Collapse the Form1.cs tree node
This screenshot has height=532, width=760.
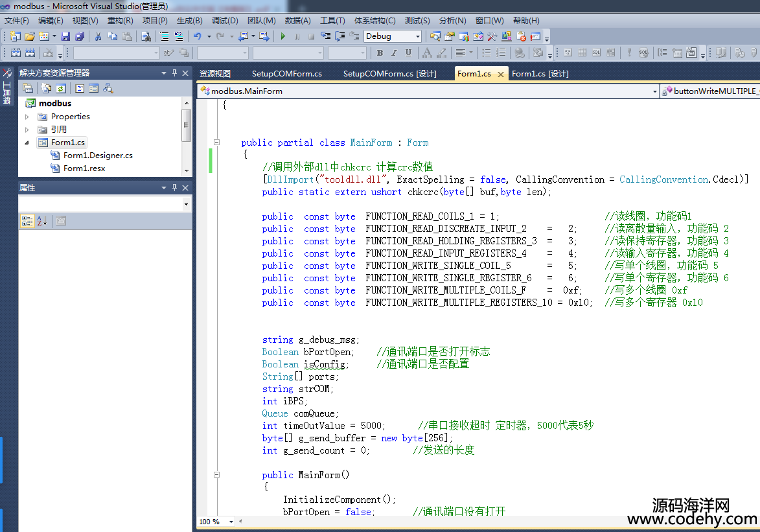point(27,143)
